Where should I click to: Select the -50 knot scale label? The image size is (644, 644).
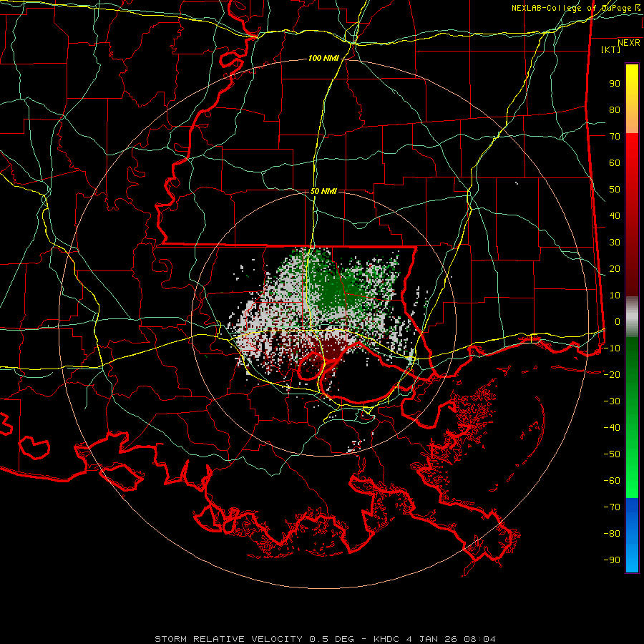tap(612, 454)
